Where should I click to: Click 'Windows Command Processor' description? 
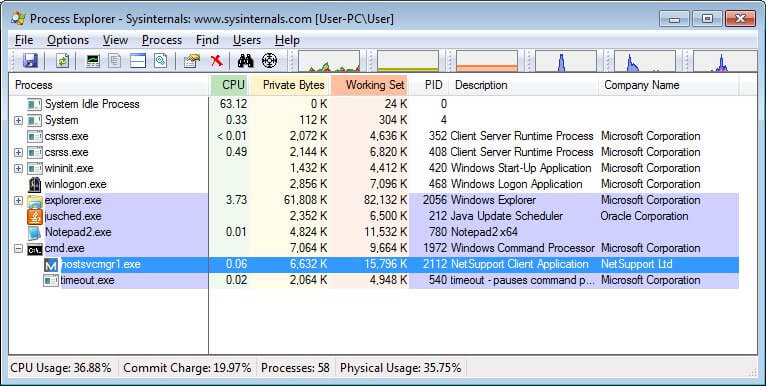(x=523, y=248)
